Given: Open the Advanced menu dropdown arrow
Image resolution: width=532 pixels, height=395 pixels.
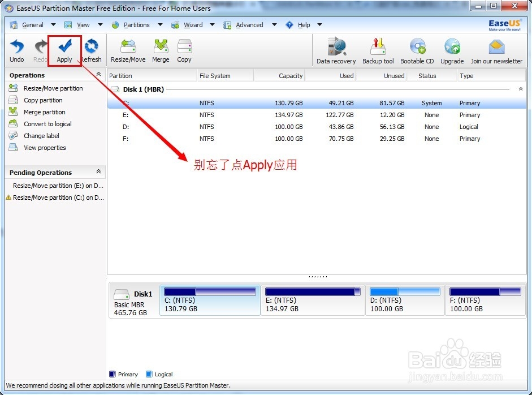Looking at the screenshot, I should 275,25.
